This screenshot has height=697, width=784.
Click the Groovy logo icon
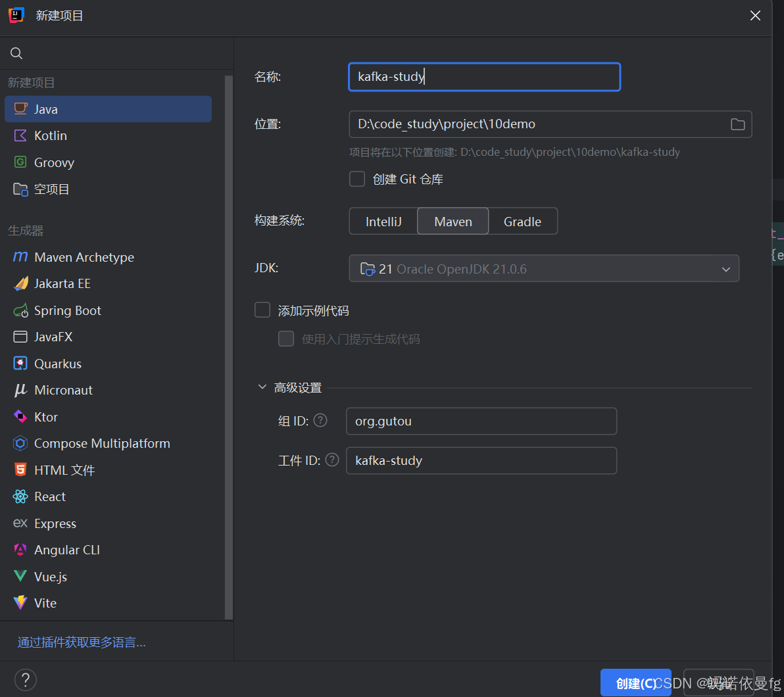pos(20,162)
